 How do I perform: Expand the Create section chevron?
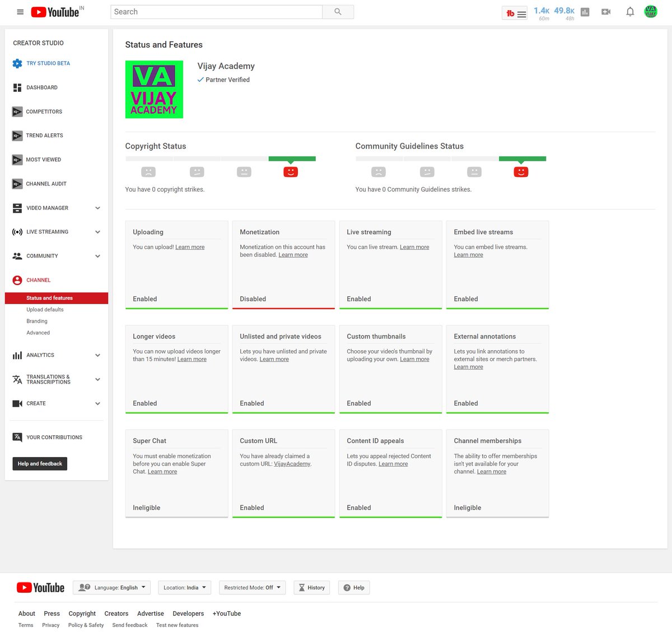click(97, 403)
